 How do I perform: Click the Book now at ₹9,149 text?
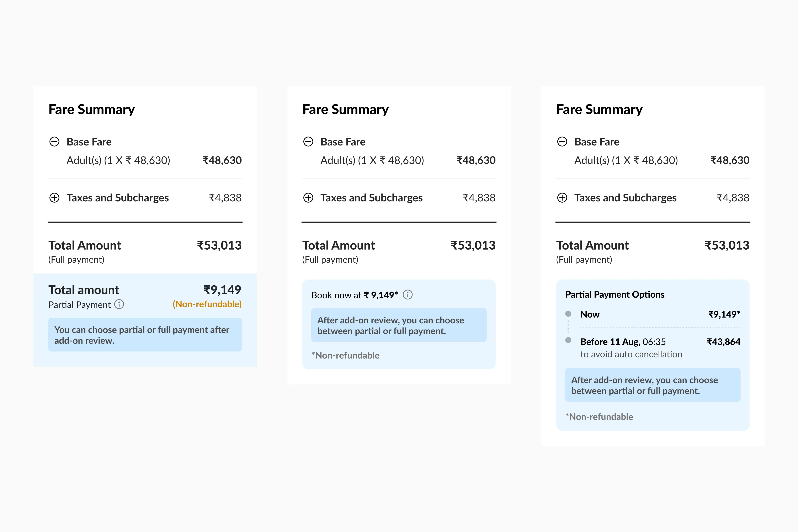tap(354, 295)
